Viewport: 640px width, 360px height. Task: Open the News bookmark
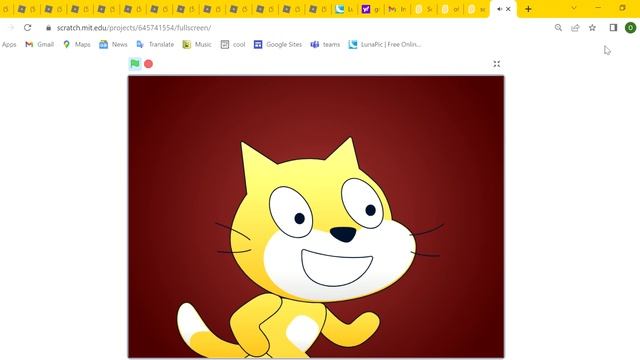pos(113,44)
